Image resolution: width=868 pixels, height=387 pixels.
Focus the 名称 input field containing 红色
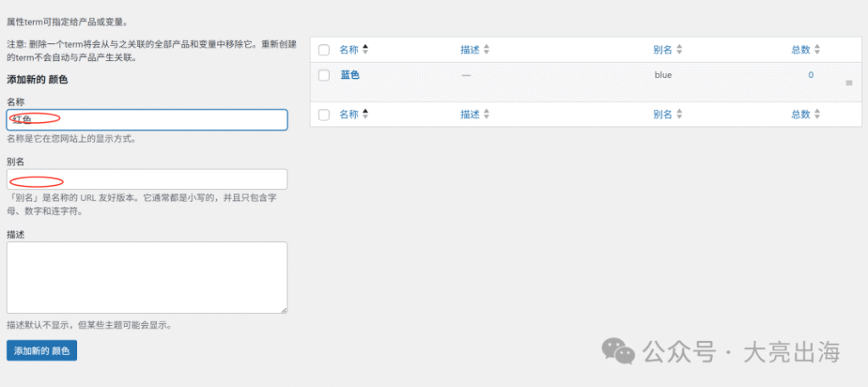pos(147,120)
